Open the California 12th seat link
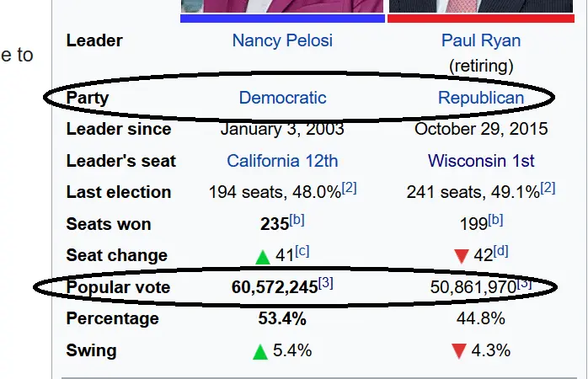 (x=282, y=161)
